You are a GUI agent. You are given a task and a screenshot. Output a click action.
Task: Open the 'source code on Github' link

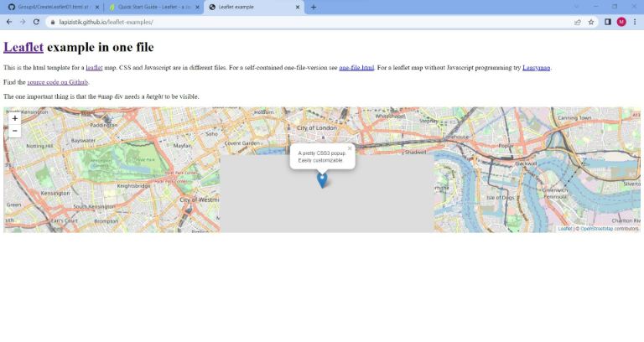click(x=58, y=82)
